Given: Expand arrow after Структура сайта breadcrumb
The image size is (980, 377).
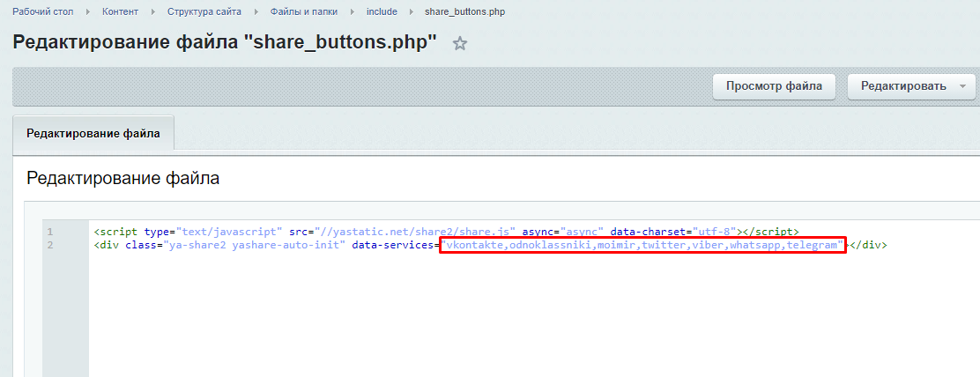Looking at the screenshot, I should (256, 11).
